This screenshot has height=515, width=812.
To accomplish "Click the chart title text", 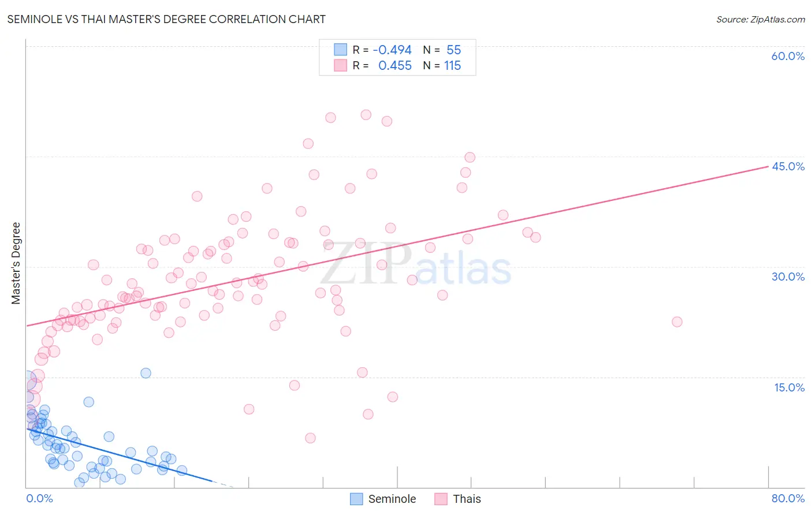I will pos(166,19).
